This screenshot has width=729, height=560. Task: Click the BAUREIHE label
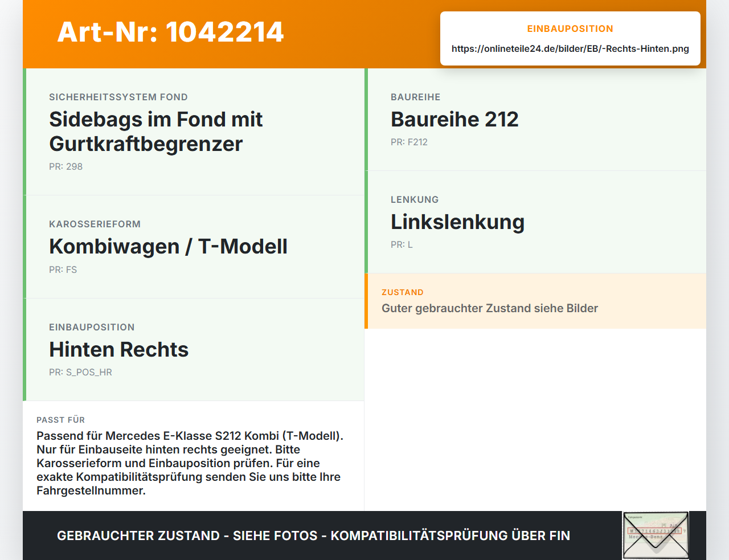[415, 97]
